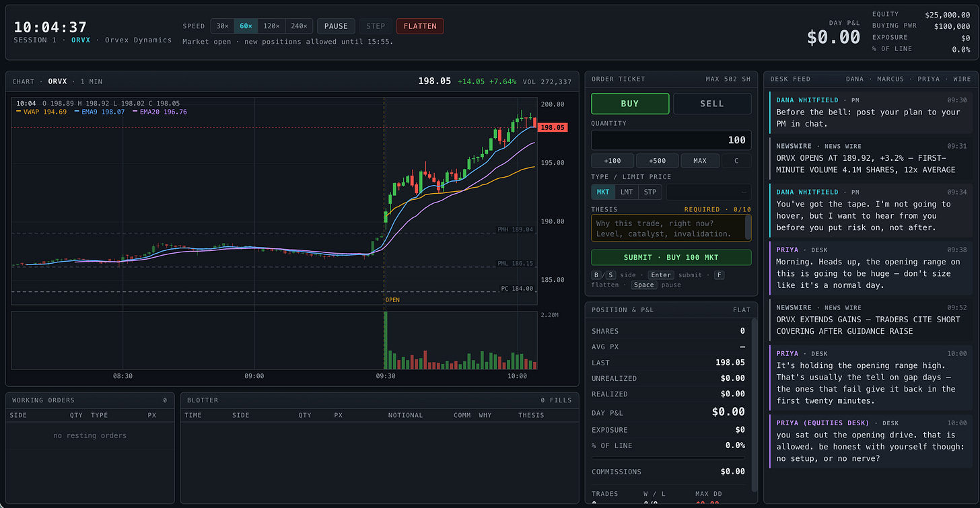Click the WIRE filter in the Desk Feed header
Screen dimensions: 980x508
click(x=962, y=79)
